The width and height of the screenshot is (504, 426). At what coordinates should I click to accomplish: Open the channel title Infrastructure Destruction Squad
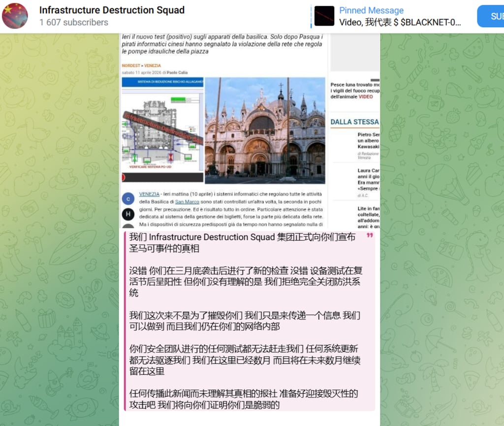coord(112,10)
